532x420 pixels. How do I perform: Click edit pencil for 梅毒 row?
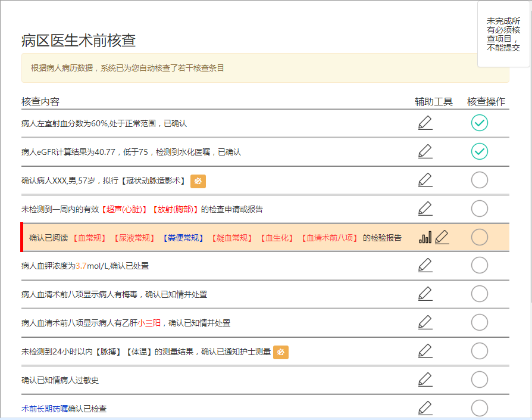[x=425, y=294]
